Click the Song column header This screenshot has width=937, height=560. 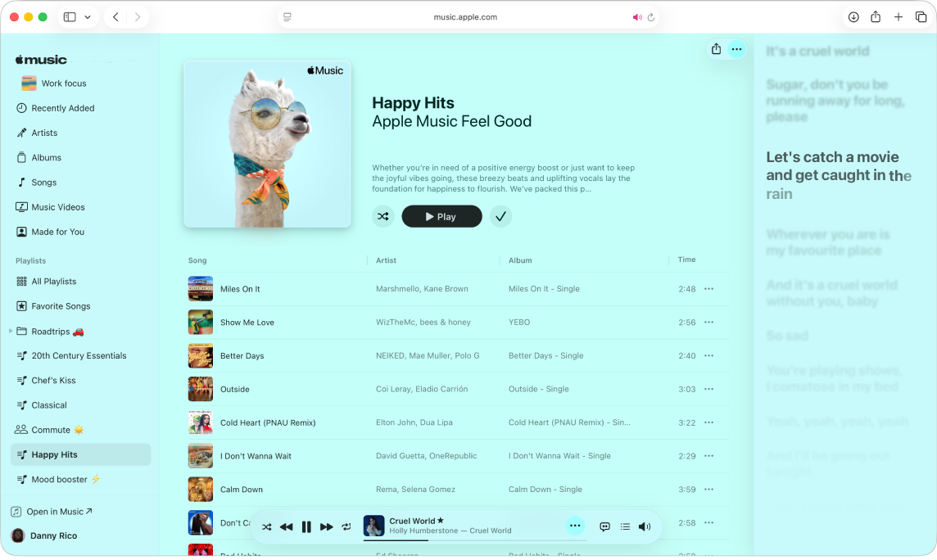[197, 260]
